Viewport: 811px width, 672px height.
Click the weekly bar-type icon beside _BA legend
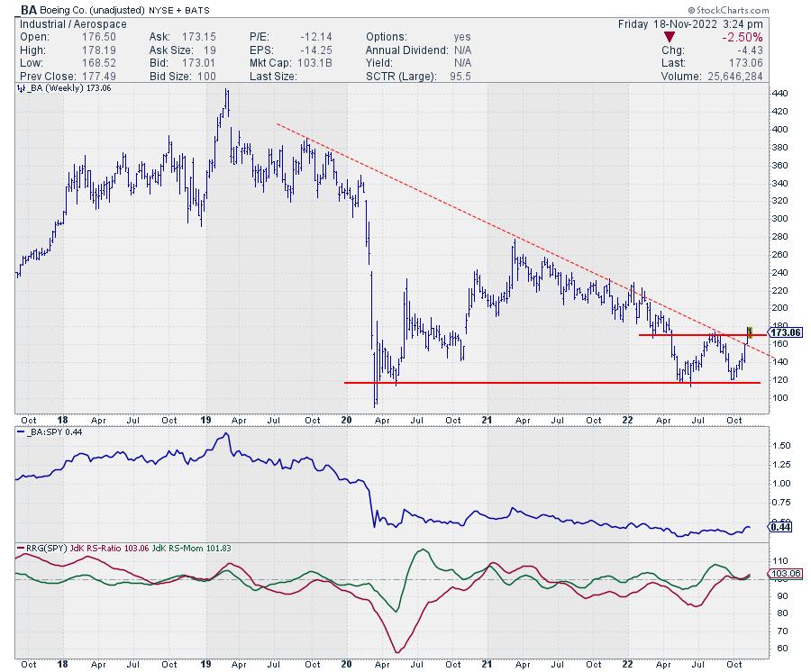(x=21, y=90)
